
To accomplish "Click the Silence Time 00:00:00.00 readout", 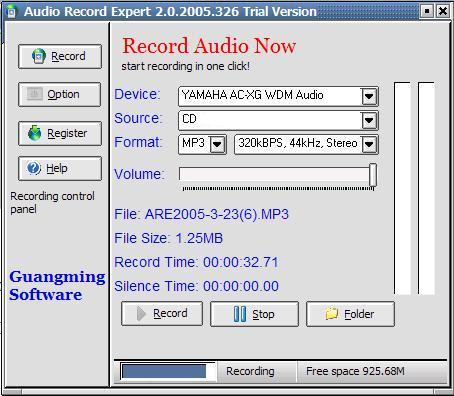I will (x=196, y=286).
